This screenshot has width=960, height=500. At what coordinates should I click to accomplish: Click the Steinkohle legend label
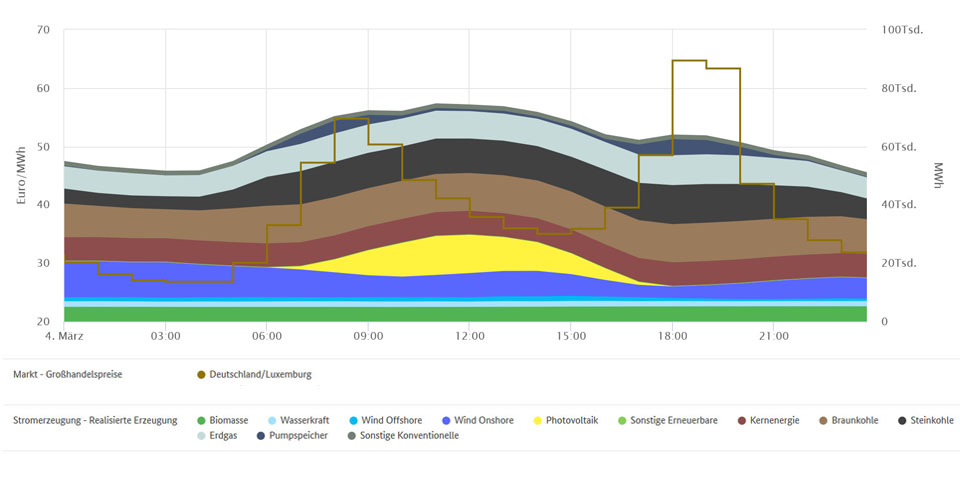tap(932, 420)
